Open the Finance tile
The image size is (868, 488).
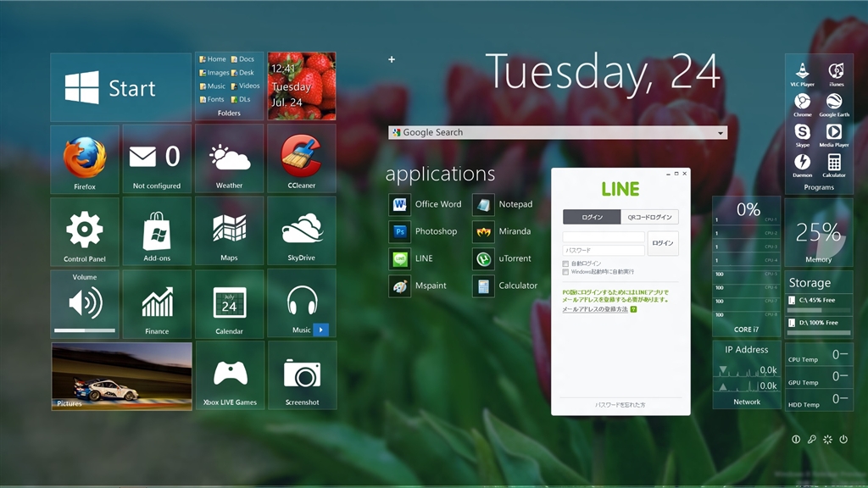coord(157,304)
